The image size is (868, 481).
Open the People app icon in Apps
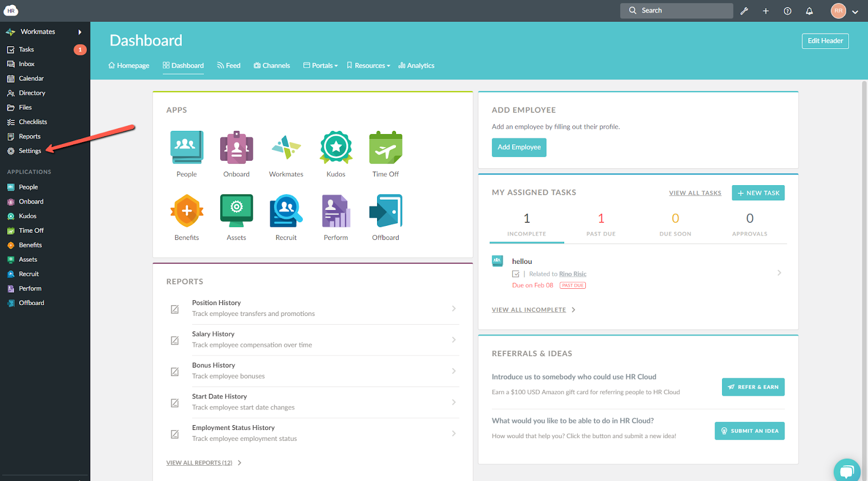[187, 148]
